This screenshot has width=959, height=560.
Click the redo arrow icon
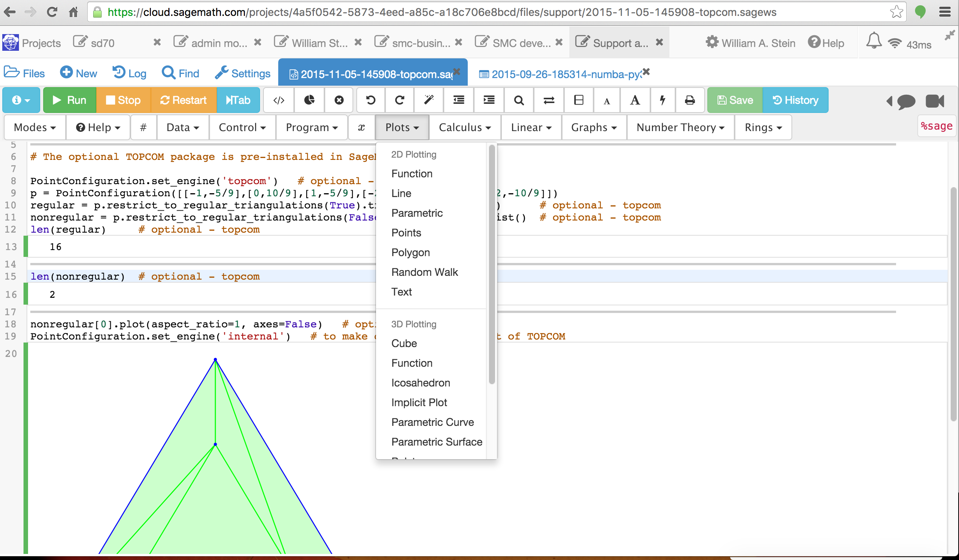coord(400,100)
